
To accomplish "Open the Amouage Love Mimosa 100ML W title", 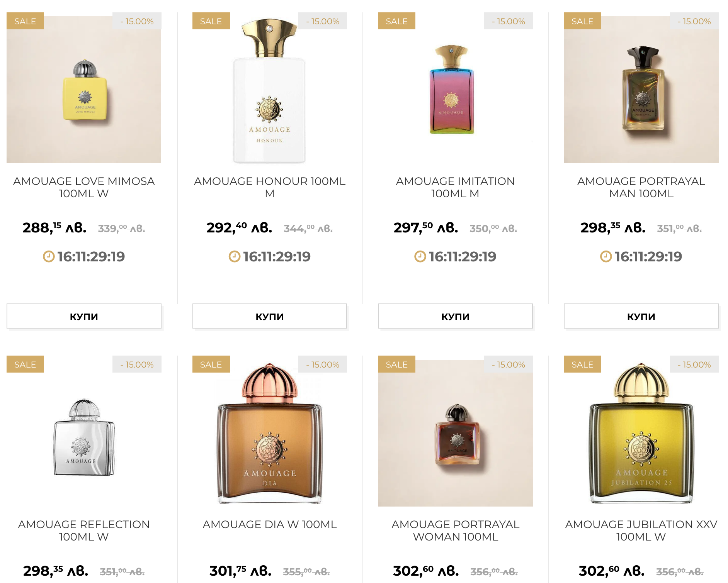I will tap(84, 187).
